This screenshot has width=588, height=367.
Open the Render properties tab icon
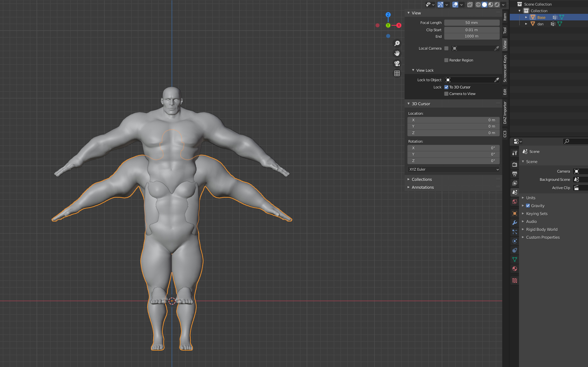click(515, 164)
